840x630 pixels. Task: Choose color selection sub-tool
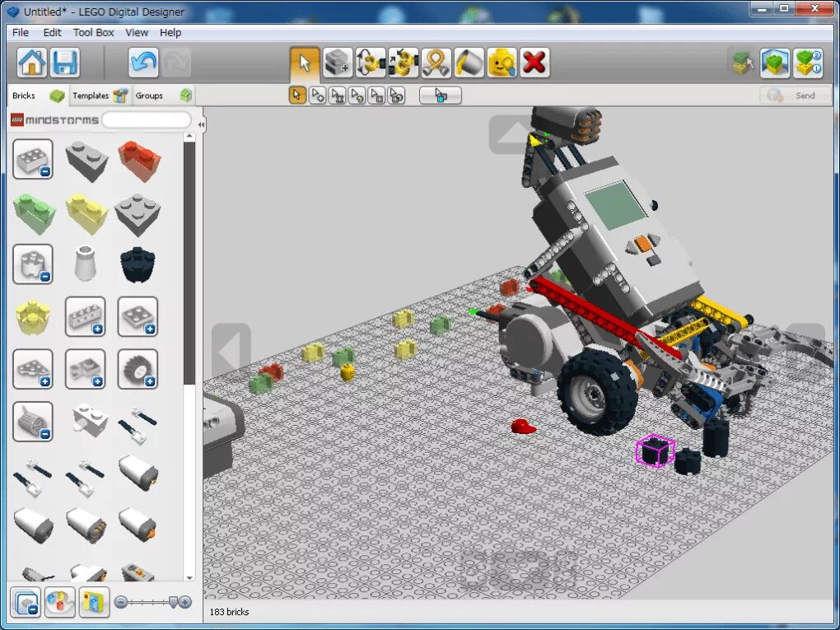click(357, 96)
